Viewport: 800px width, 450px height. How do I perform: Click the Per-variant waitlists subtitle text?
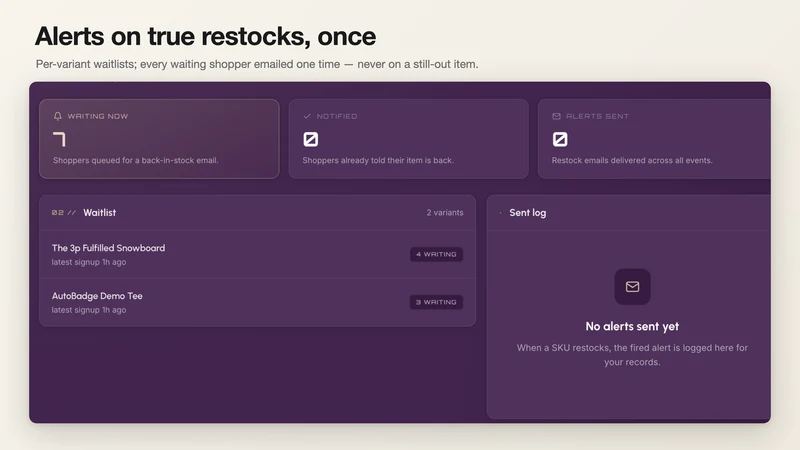[257, 64]
